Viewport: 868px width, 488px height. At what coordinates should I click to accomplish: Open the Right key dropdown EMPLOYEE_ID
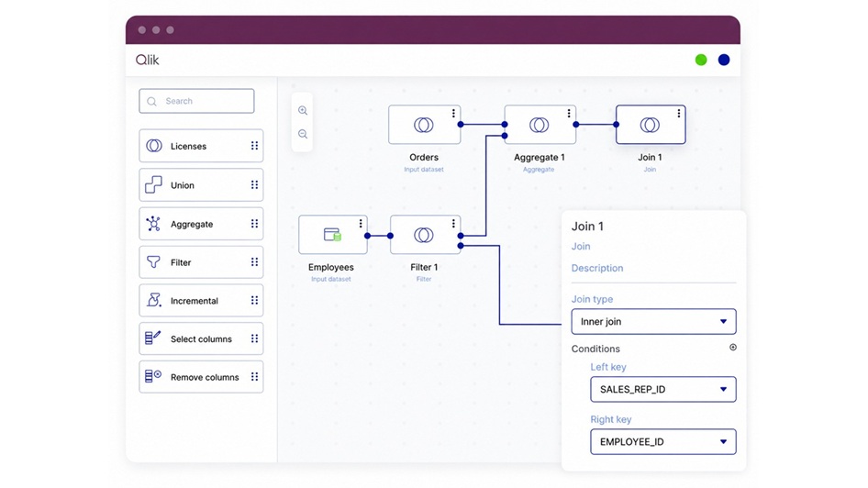coord(663,441)
